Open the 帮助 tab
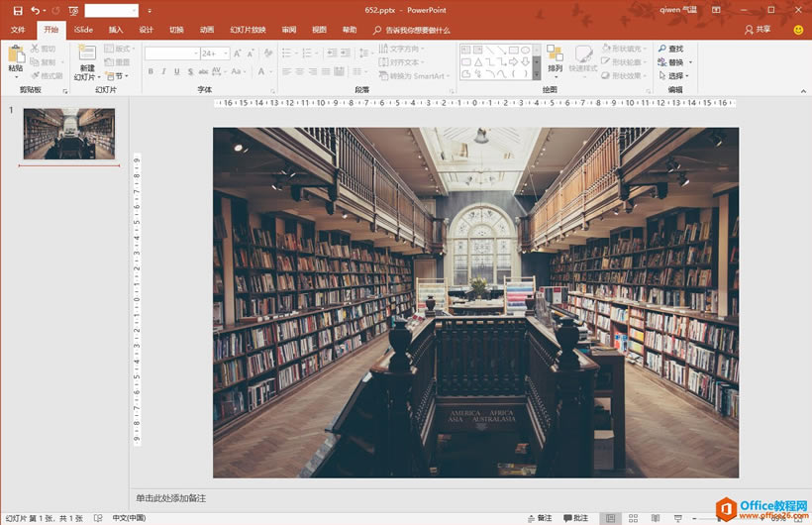 [x=350, y=30]
